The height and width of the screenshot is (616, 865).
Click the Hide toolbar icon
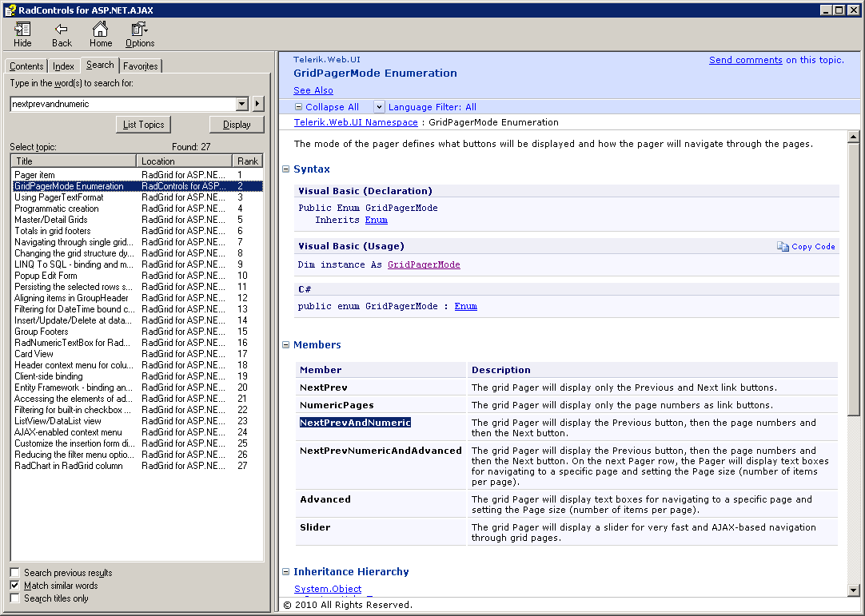(x=22, y=29)
